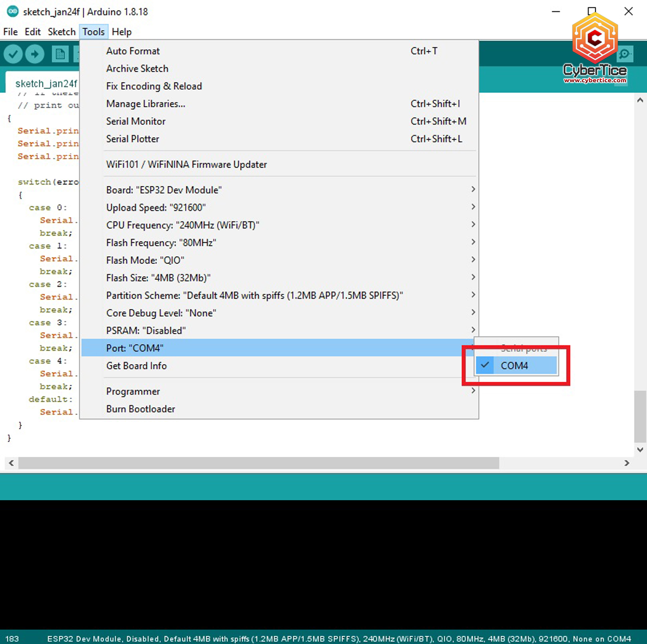Click left arrow of horizontal scrollbar

click(x=11, y=463)
